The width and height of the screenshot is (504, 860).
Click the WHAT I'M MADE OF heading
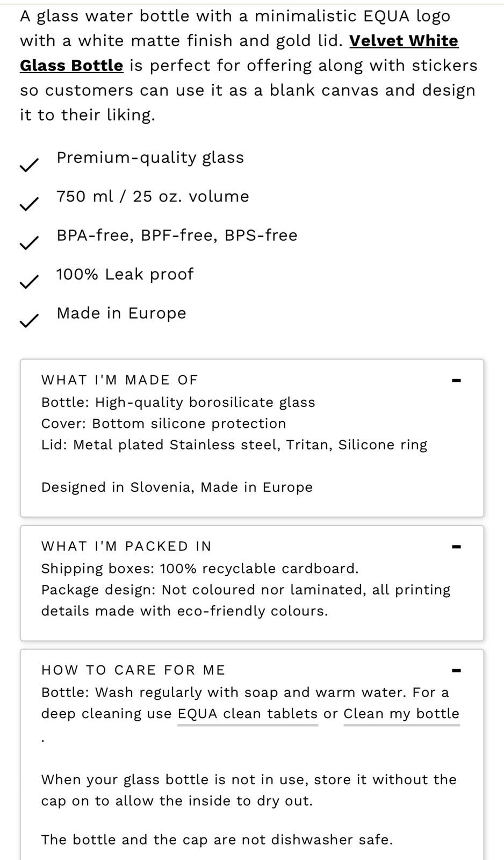click(x=120, y=380)
